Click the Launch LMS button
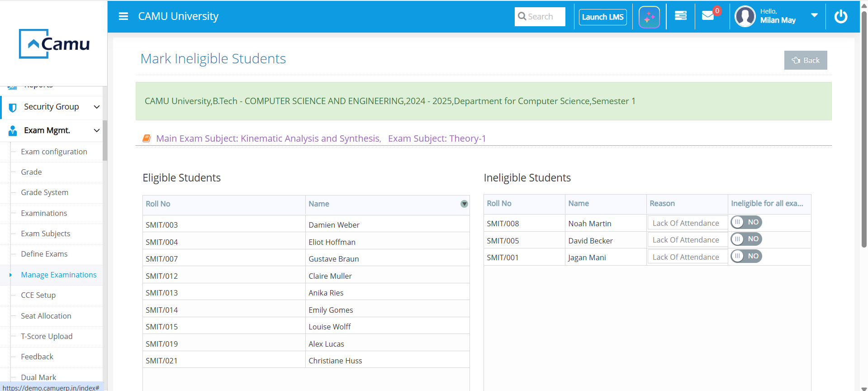 point(602,17)
